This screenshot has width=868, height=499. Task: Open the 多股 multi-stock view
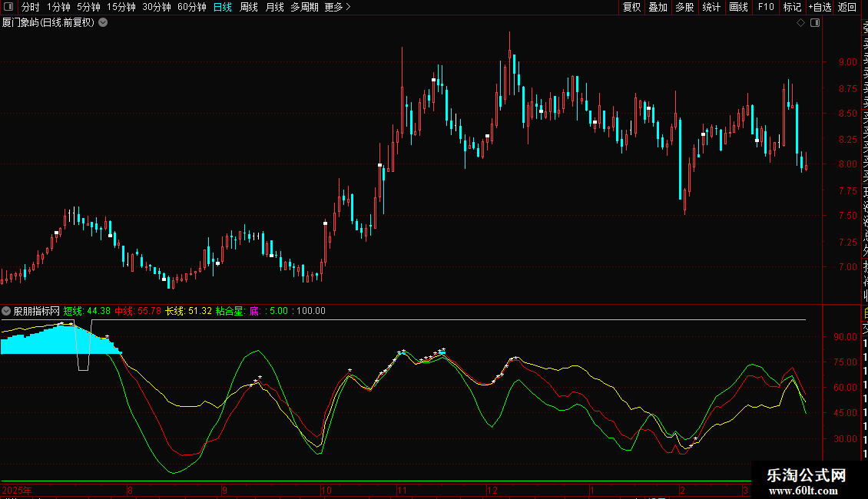684,7
